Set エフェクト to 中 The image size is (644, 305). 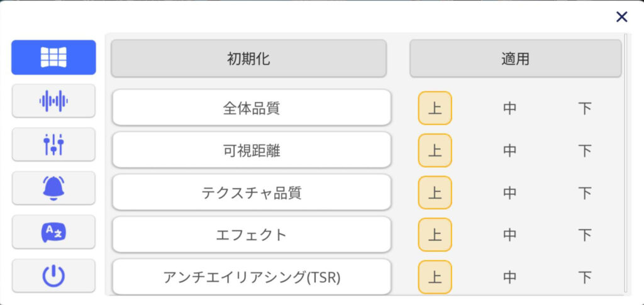coord(509,235)
